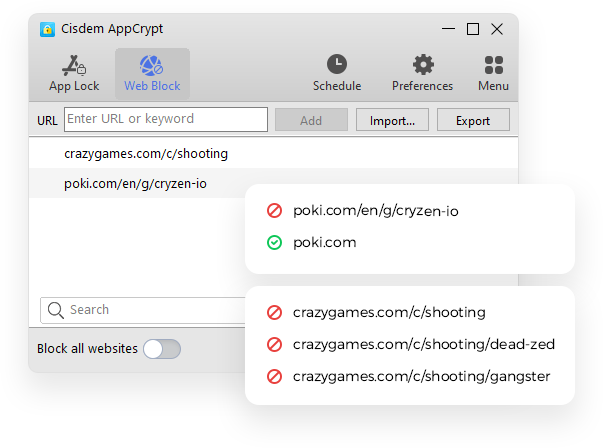The width and height of the screenshot is (603, 448).
Task: Open the Menu grid icon
Action: 494,65
